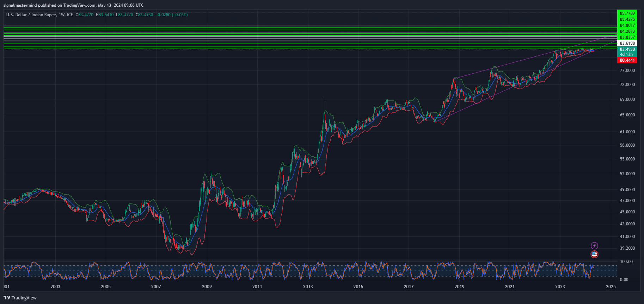
Task: Click the 85.4276 green price label
Action: [x=627, y=19]
